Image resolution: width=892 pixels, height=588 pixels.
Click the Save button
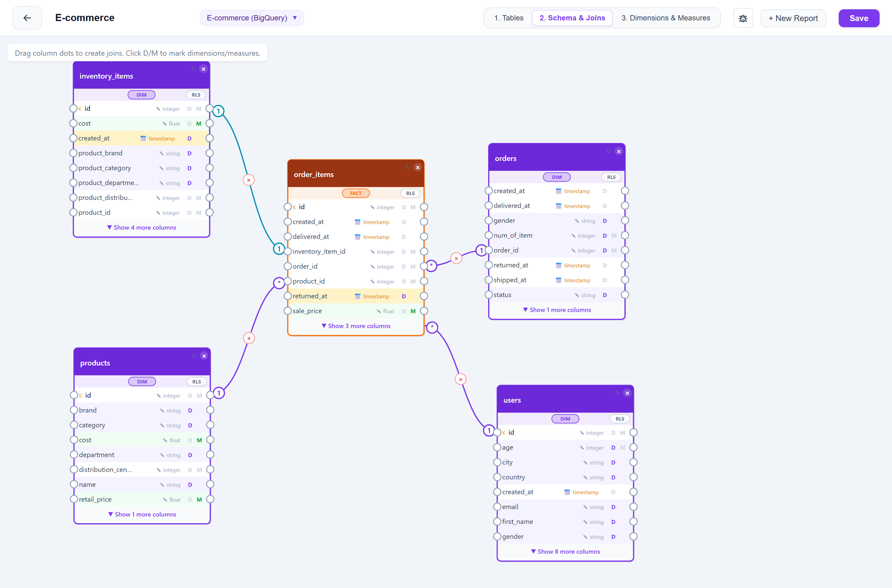tap(859, 18)
